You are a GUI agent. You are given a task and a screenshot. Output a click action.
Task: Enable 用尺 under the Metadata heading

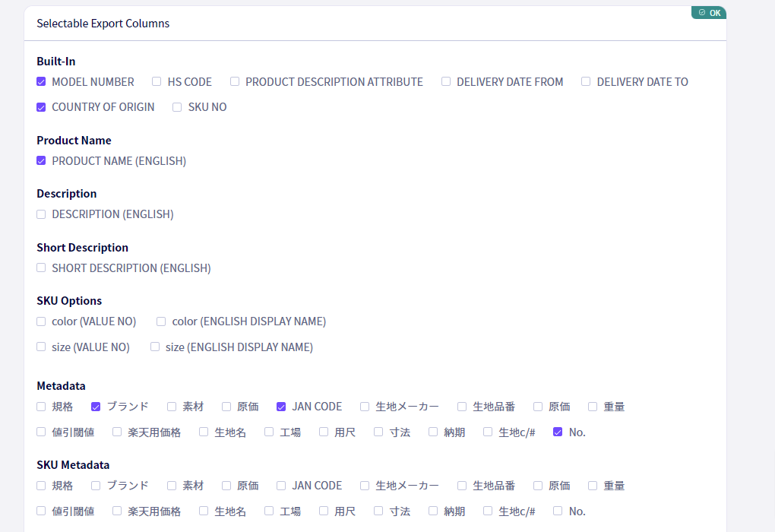pos(324,432)
